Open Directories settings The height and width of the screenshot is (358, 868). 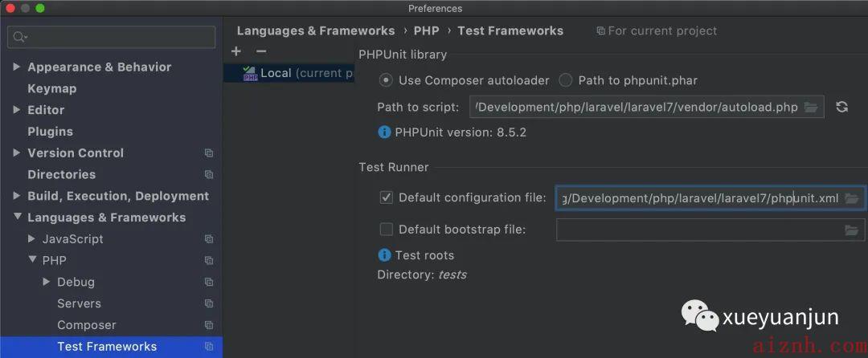pos(61,174)
